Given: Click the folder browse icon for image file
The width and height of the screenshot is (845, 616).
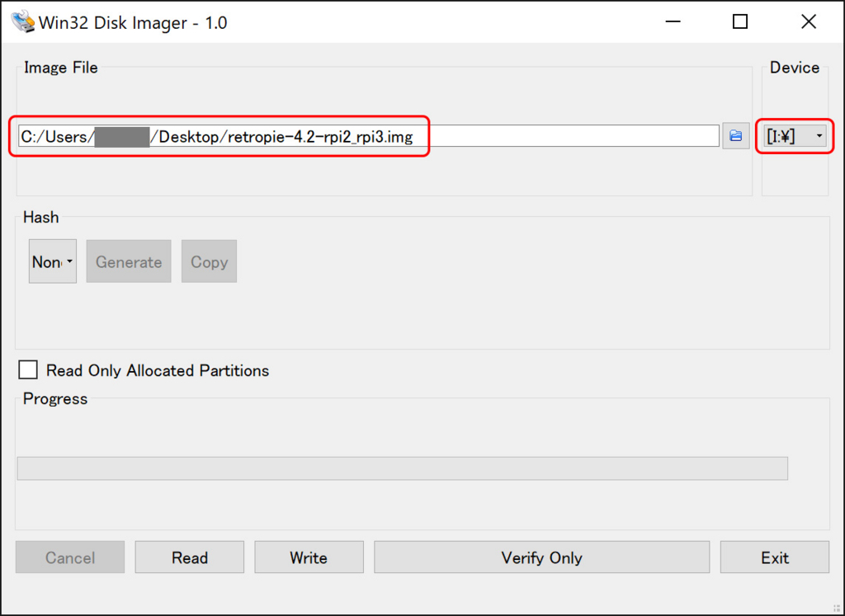Looking at the screenshot, I should [735, 136].
